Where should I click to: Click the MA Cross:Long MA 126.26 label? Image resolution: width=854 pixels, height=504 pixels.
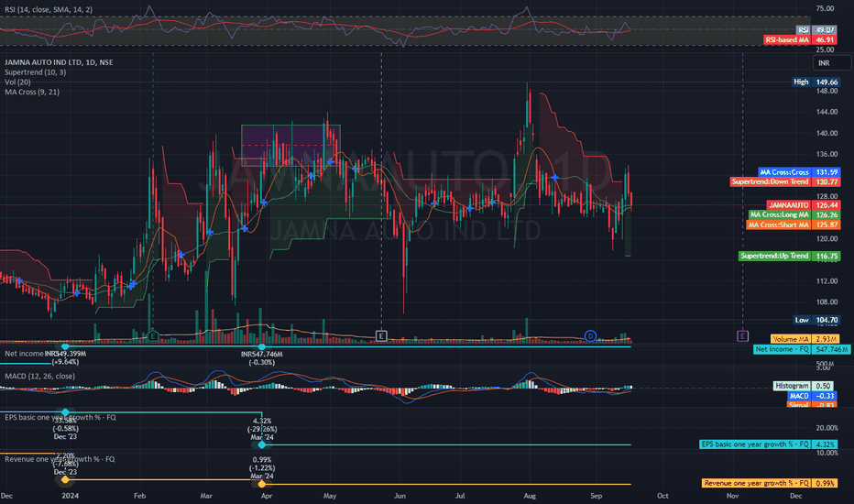[x=794, y=215]
